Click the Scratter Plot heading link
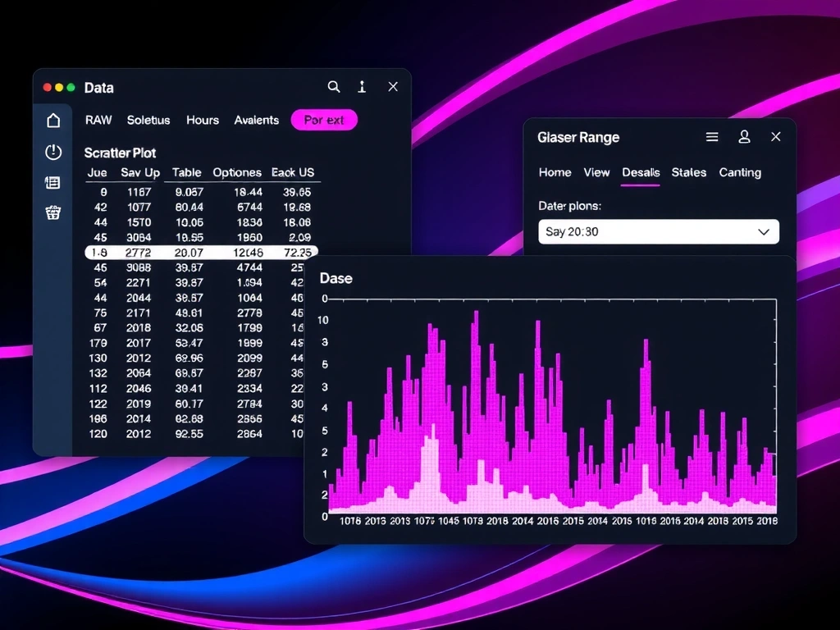Viewport: 840px width, 630px height. point(120,153)
